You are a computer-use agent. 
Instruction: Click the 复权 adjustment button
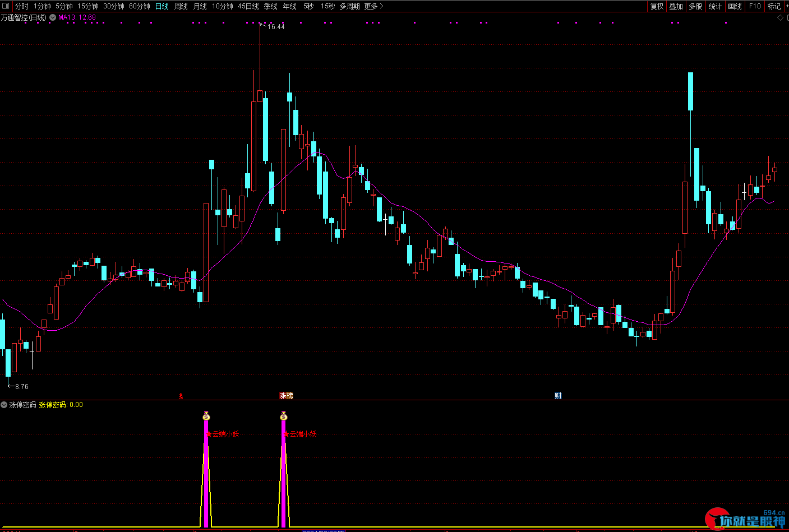tap(657, 6)
